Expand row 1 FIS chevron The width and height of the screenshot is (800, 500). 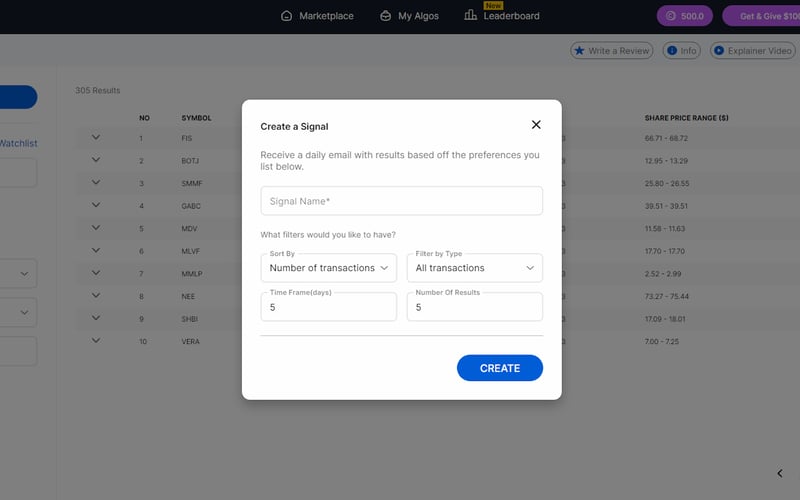(x=96, y=137)
